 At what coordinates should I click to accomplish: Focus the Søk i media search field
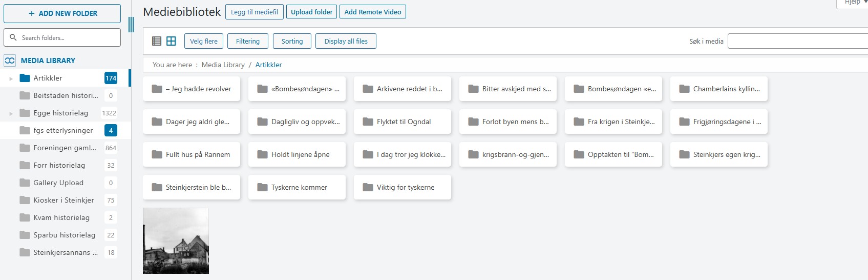pyautogui.click(x=797, y=41)
